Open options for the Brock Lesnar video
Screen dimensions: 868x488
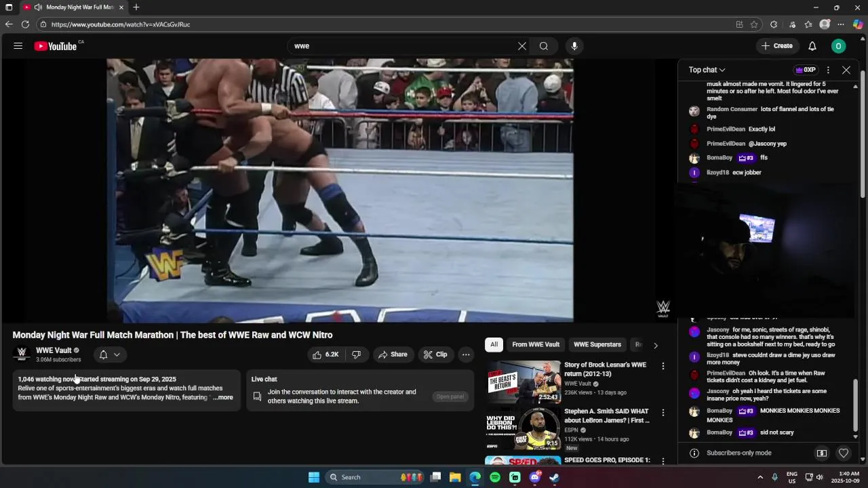point(663,366)
